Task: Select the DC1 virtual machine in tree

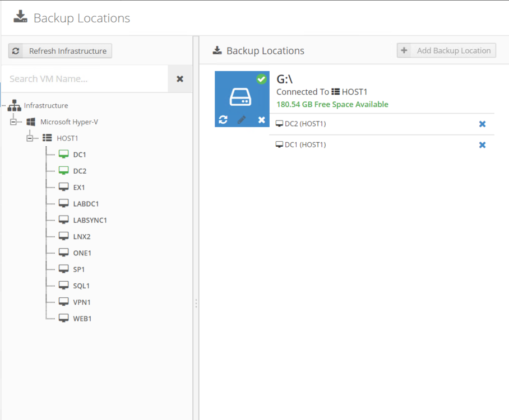Action: pyautogui.click(x=80, y=155)
